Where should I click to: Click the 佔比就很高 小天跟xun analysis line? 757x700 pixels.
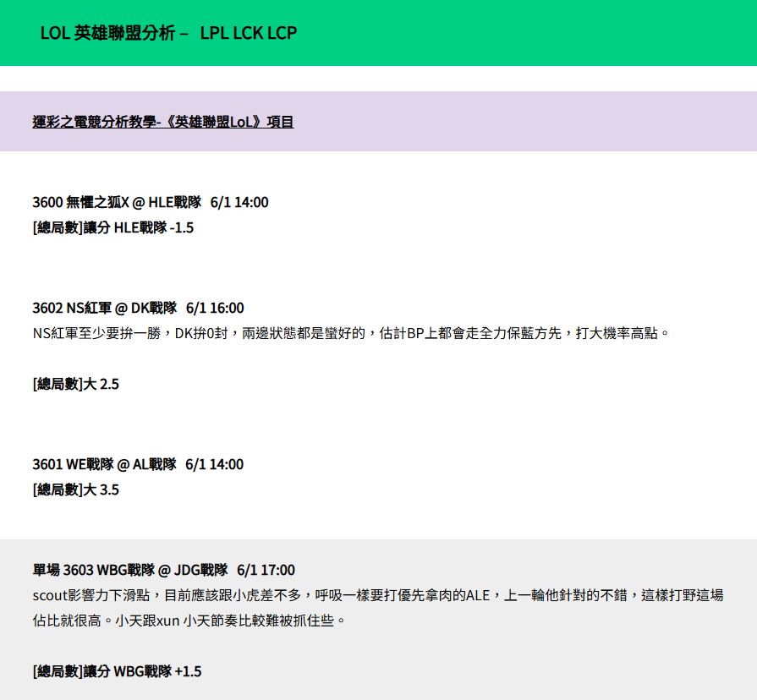(x=189, y=621)
